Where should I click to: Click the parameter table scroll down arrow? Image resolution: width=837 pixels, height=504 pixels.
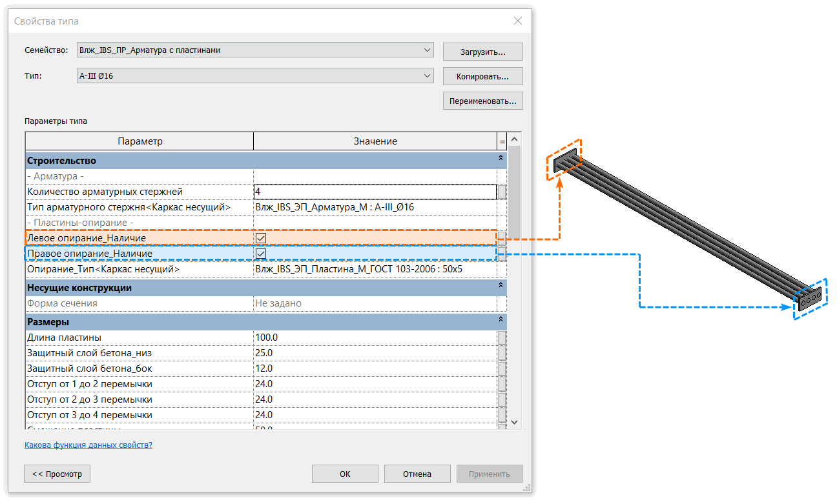515,421
